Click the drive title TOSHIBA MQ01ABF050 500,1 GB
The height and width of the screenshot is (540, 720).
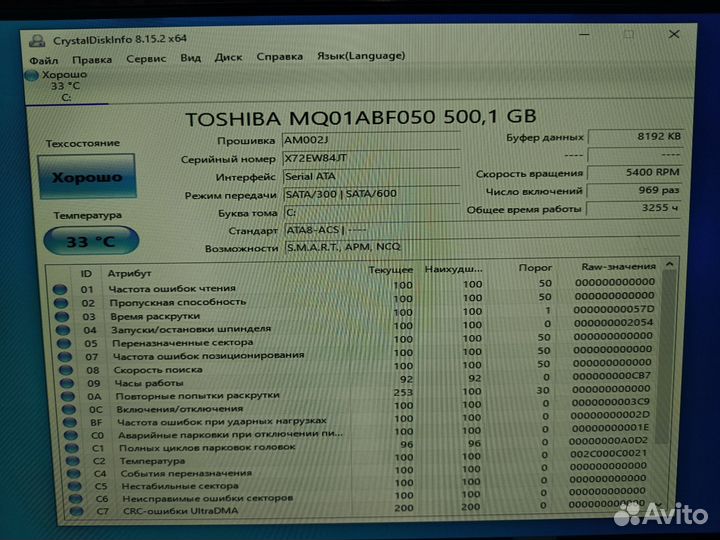click(x=360, y=118)
